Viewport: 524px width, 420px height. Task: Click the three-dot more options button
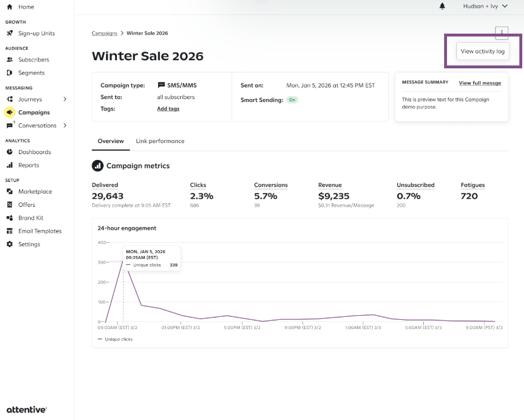pyautogui.click(x=501, y=32)
